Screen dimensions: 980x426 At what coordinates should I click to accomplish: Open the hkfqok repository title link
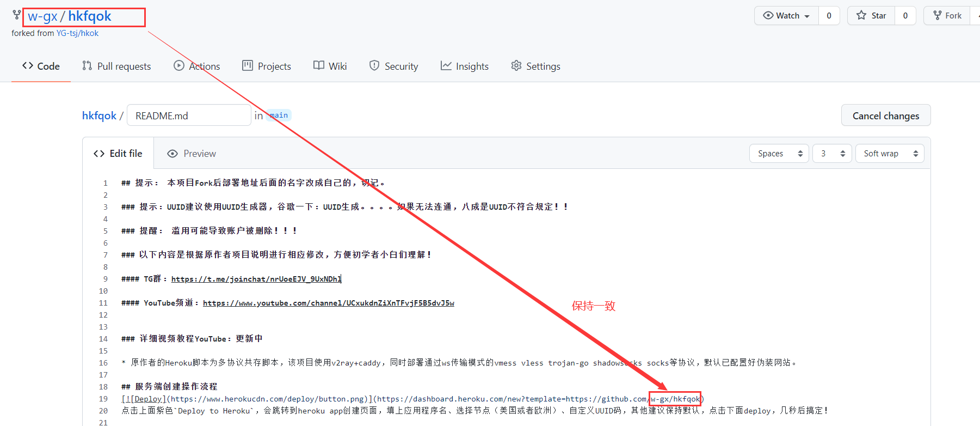pos(90,16)
